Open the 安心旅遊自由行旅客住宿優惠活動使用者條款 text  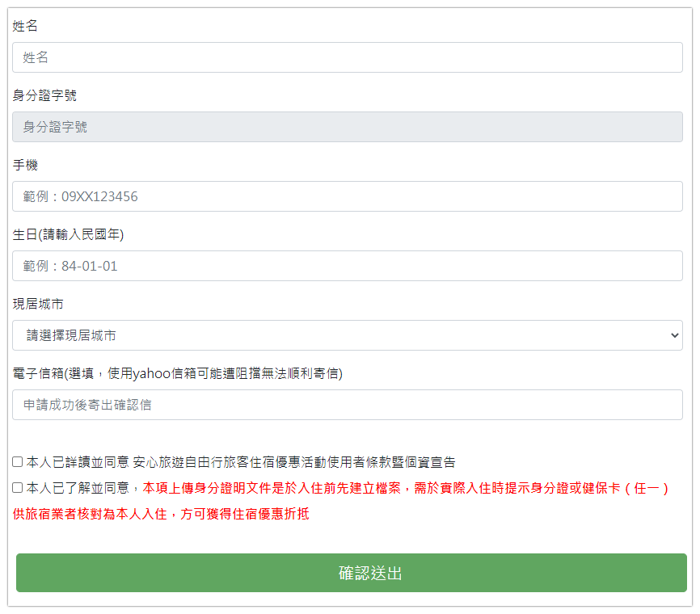click(x=294, y=463)
